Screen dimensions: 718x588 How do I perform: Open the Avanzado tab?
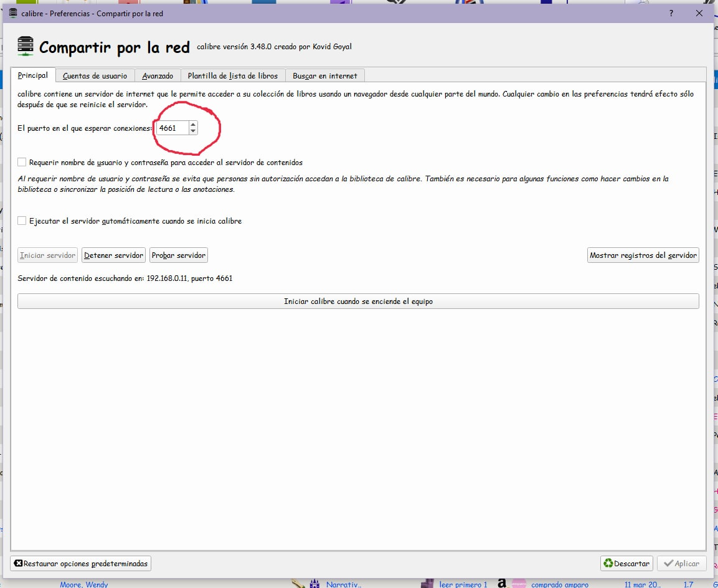pos(158,76)
